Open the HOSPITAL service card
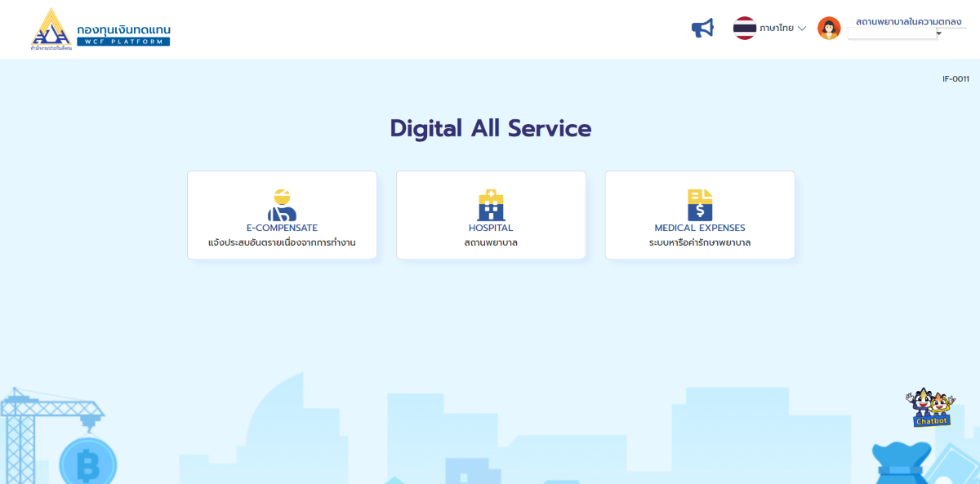This screenshot has height=484, width=980. [491, 215]
